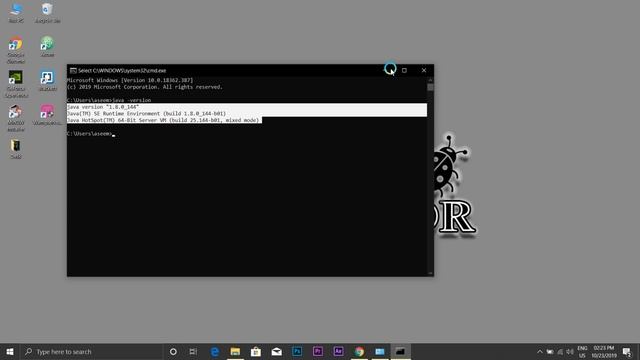
Task: Switch to Chrome on the taskbar
Action: [x=359, y=351]
